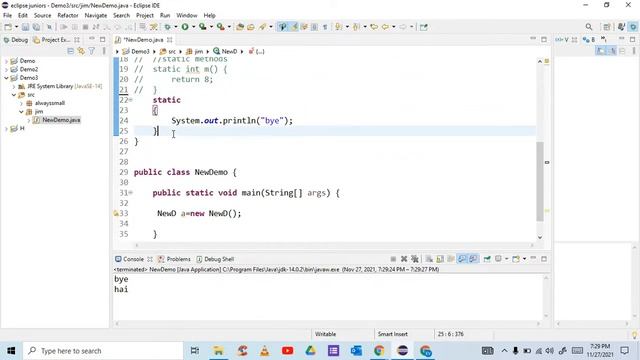Viewport: 640px width, 360px height.
Task: Expand the Demo project node
Action: point(6,61)
